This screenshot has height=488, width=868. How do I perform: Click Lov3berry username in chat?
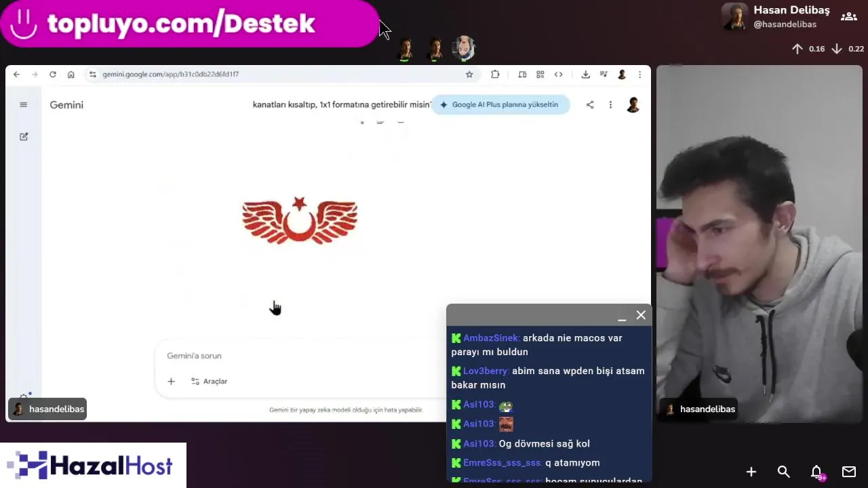[x=486, y=371]
